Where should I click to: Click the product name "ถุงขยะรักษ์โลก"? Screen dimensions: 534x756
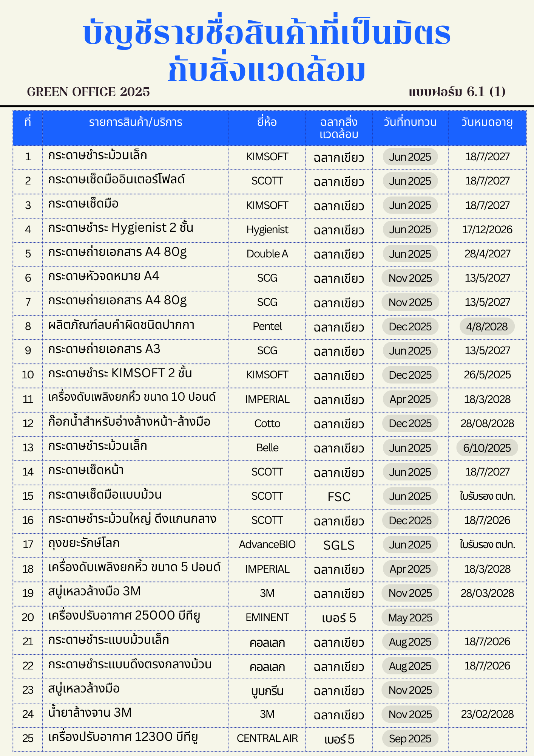[84, 544]
